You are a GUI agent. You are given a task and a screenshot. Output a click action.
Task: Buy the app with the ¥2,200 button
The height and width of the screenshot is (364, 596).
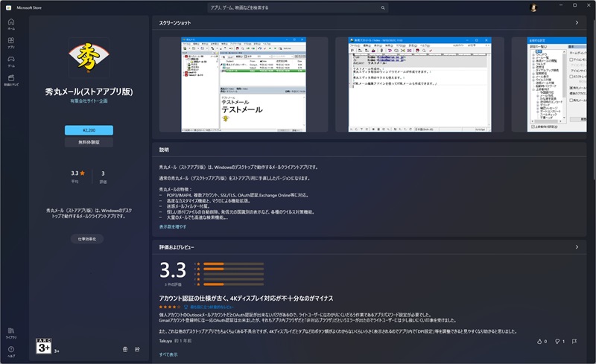click(89, 130)
